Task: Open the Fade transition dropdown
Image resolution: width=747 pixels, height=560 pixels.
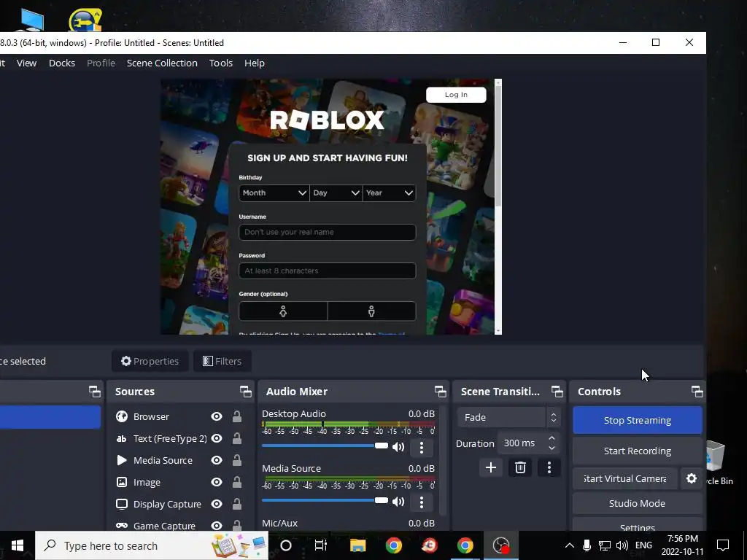Action: click(x=508, y=418)
